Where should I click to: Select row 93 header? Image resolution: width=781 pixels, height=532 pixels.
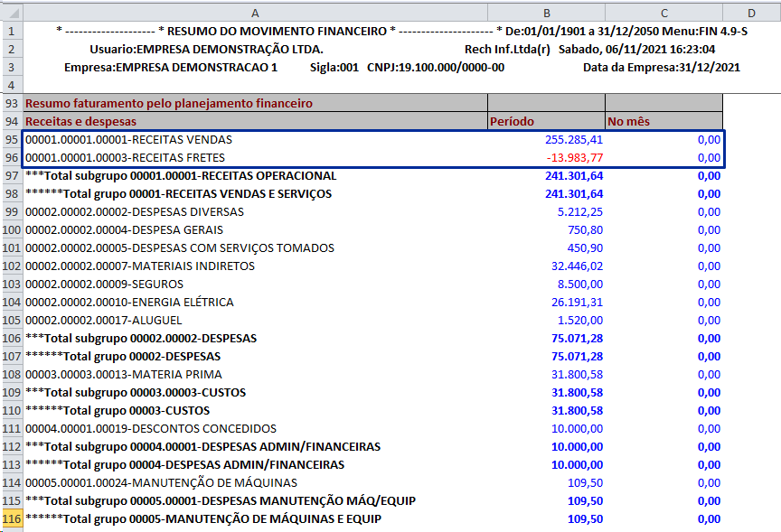coord(11,103)
